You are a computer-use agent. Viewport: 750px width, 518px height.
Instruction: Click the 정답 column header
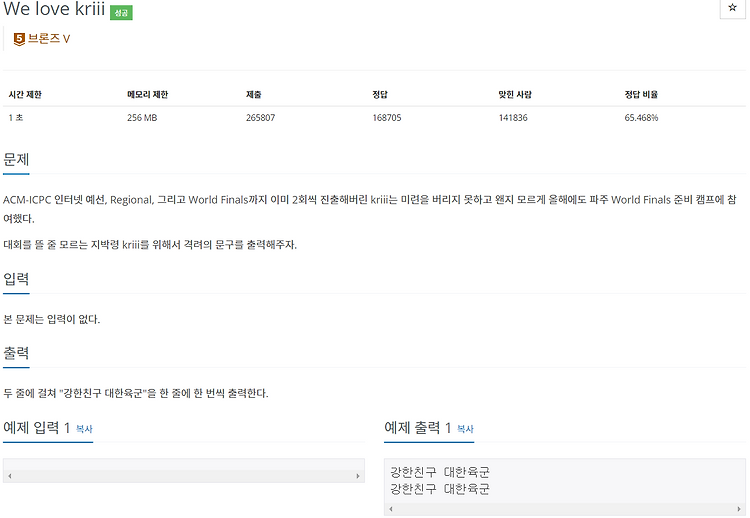380,95
